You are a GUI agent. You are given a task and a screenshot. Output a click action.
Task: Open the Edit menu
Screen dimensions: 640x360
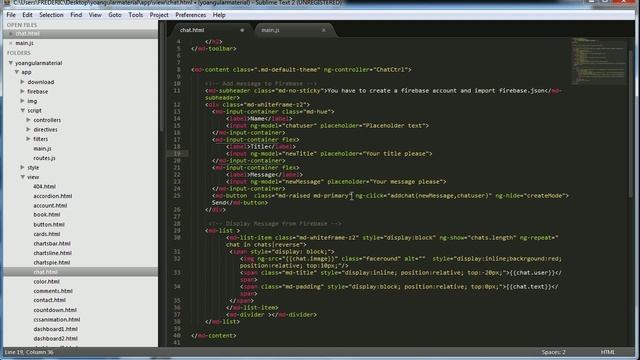(x=27, y=15)
